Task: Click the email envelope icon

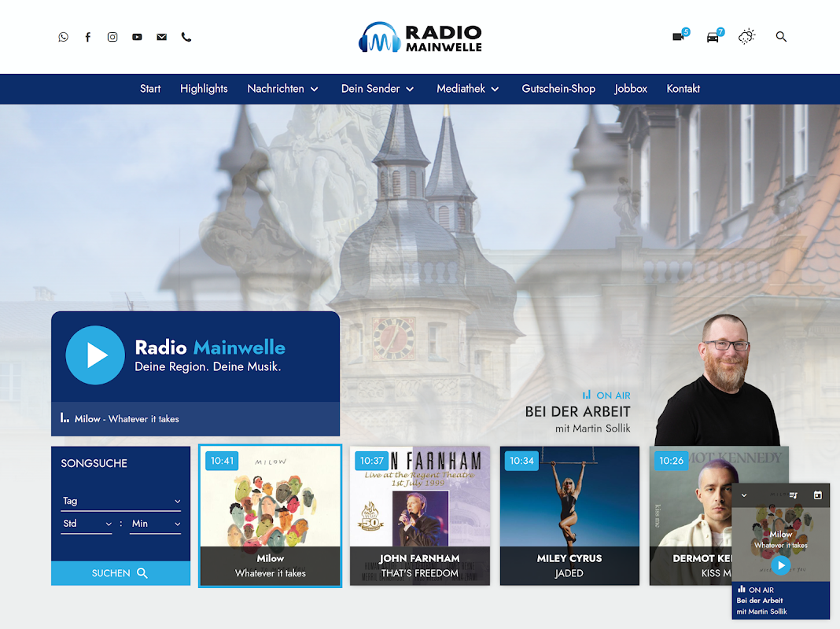Action: pyautogui.click(x=162, y=37)
